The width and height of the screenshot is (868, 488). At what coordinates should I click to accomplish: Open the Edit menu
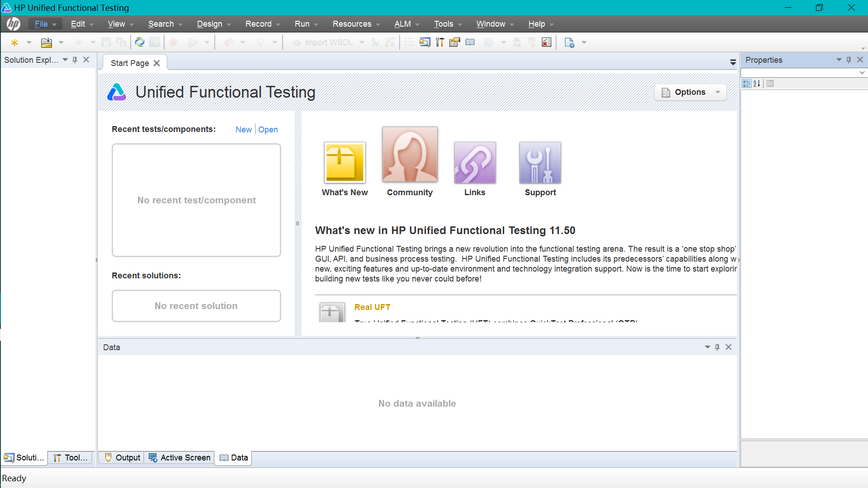(82, 24)
